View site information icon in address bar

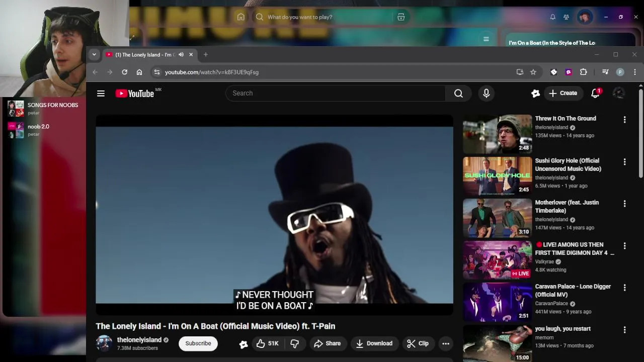[x=156, y=72]
